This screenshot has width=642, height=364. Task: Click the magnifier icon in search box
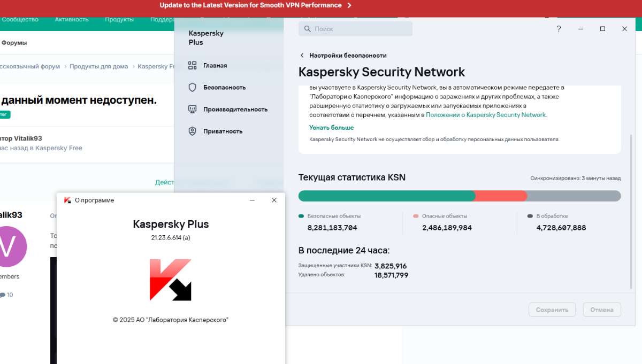click(308, 29)
